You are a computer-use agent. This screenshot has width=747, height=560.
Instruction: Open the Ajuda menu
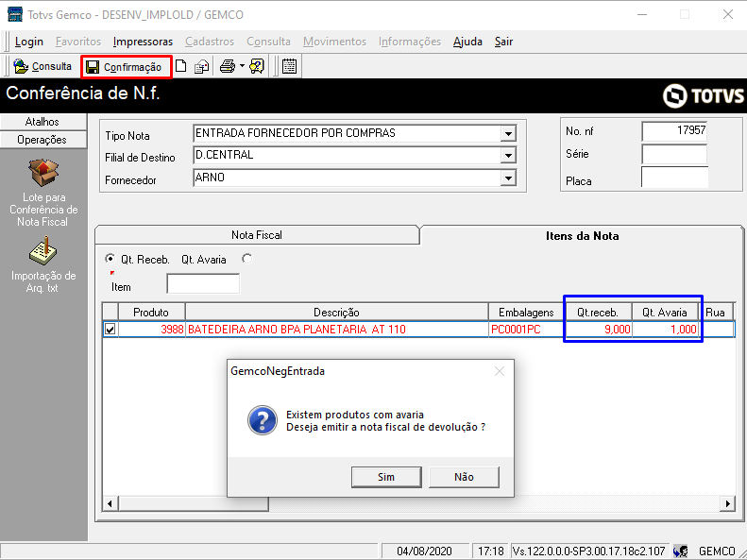467,42
